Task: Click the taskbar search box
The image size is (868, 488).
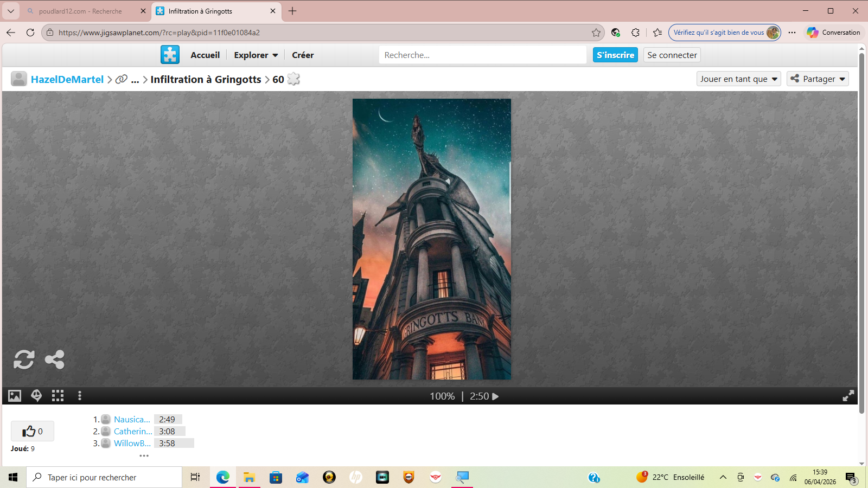Action: tap(104, 477)
